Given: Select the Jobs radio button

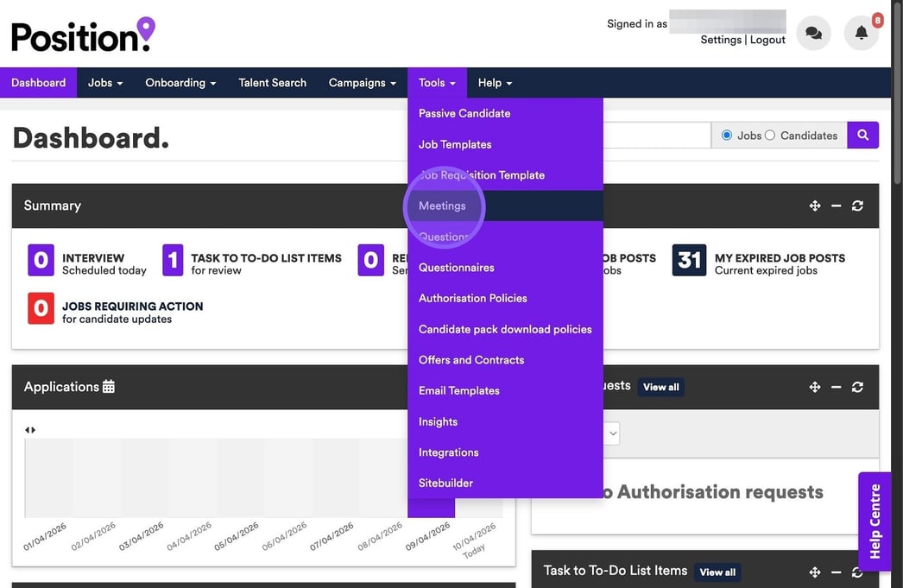Looking at the screenshot, I should [x=727, y=136].
